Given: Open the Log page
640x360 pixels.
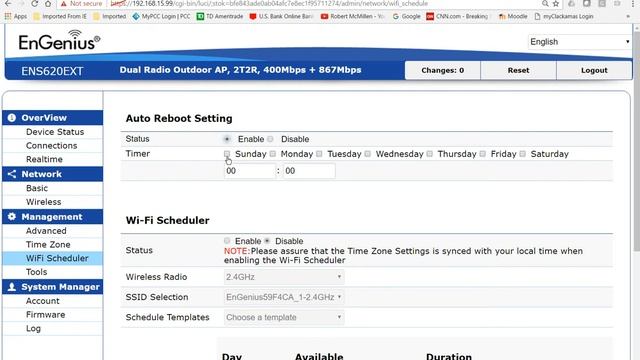Looking at the screenshot, I should coord(33,329).
